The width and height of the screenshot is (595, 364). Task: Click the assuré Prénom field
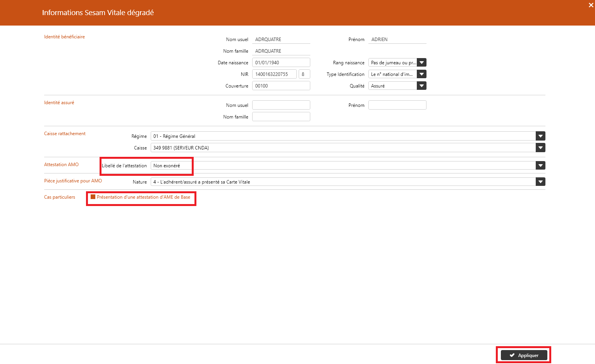pos(397,105)
